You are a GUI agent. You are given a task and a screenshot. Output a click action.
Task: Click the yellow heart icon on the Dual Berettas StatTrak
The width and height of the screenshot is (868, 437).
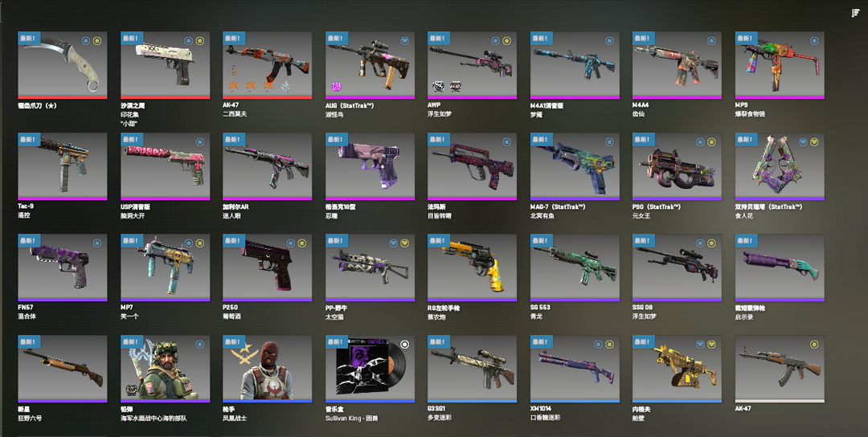point(814,141)
